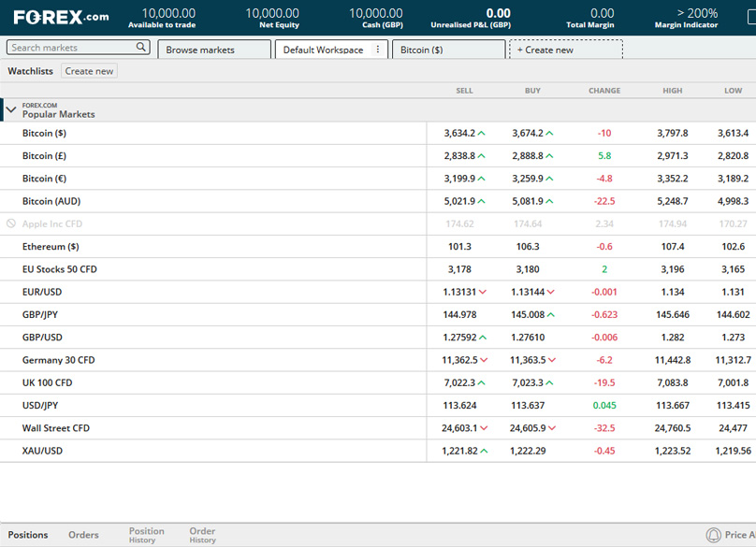Click the + Create new workspace tab
The image size is (756, 547).
click(566, 50)
